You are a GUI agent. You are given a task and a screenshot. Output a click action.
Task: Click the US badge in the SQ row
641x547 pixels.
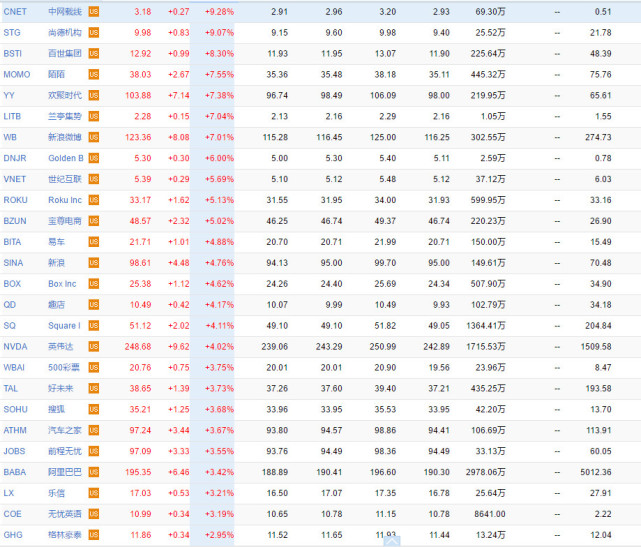click(x=94, y=326)
